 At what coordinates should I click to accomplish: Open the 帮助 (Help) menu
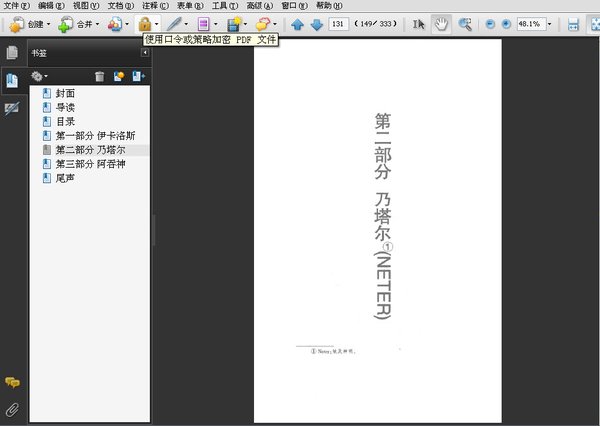[x=329, y=5]
